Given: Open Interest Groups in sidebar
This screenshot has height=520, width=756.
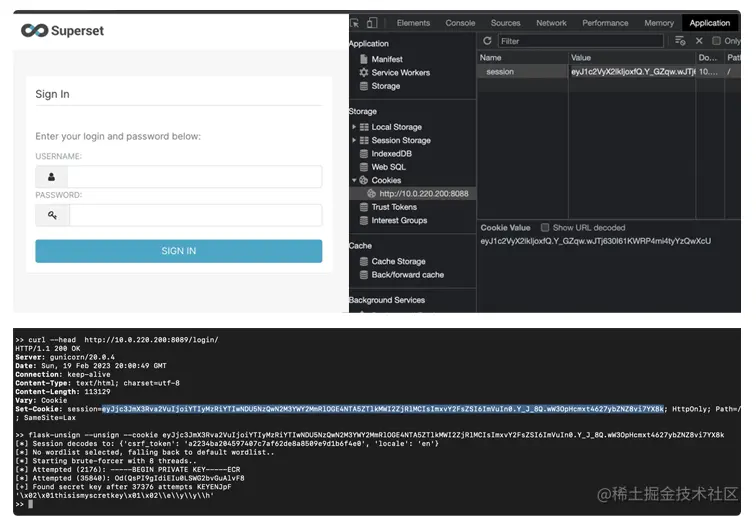Looking at the screenshot, I should (x=399, y=220).
